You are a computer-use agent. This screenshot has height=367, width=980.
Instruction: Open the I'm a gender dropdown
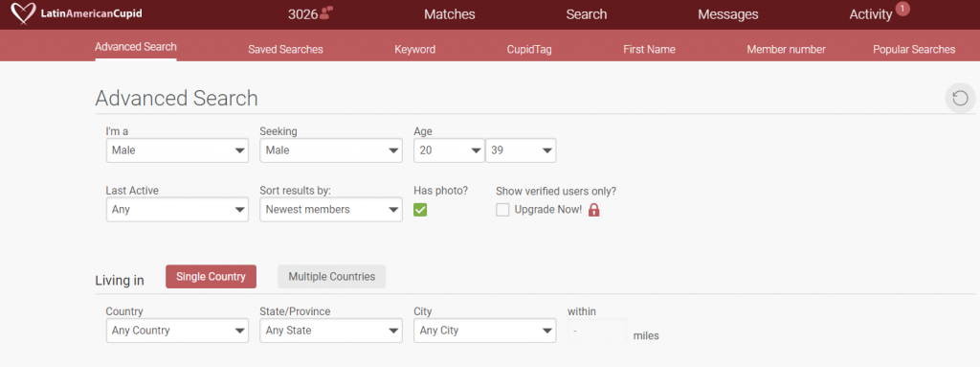point(177,150)
